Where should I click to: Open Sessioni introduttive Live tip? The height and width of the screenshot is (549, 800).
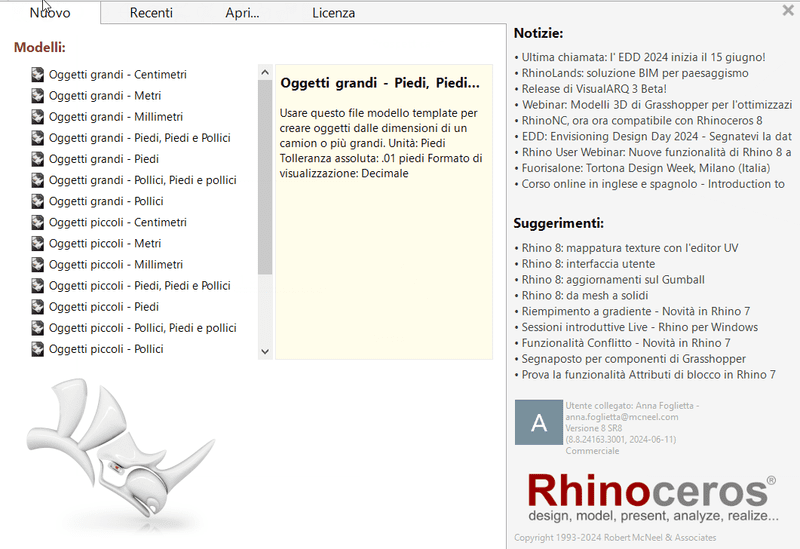tap(640, 327)
